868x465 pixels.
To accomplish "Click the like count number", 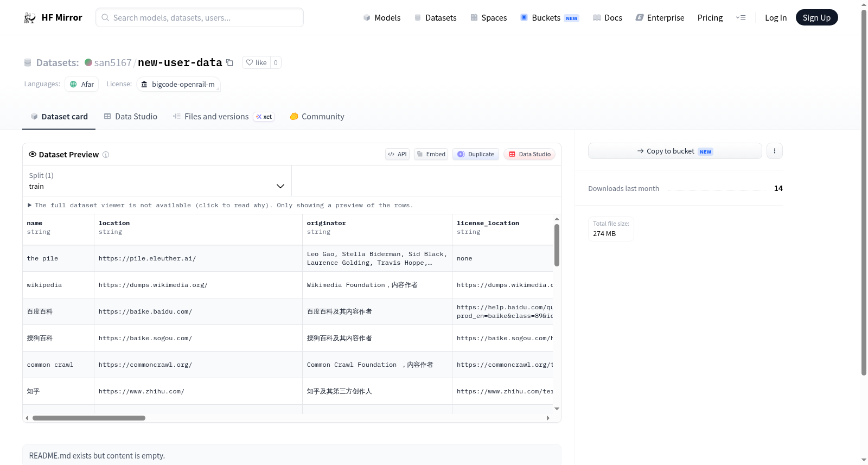I will (276, 62).
